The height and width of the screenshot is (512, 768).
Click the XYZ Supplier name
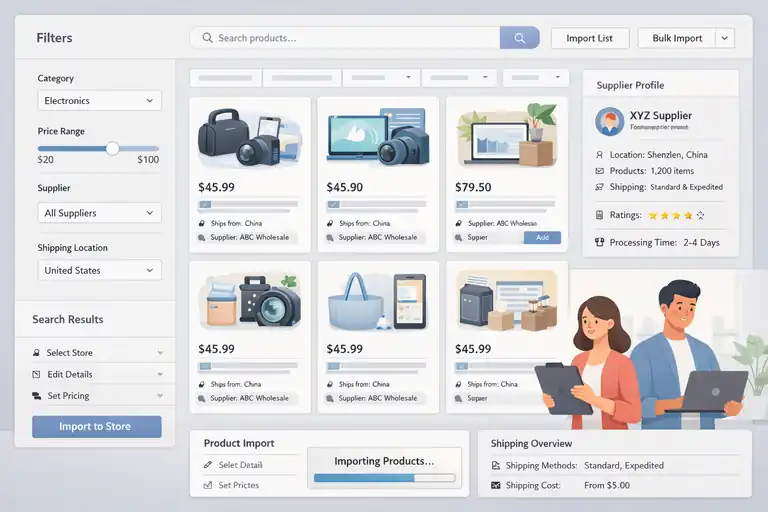point(661,116)
